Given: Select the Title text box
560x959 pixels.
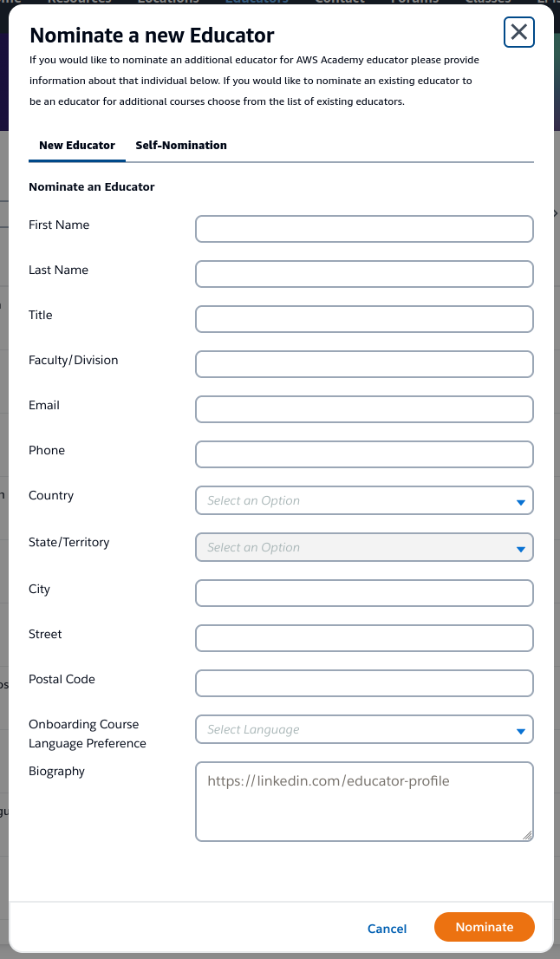Looking at the screenshot, I should [x=364, y=319].
